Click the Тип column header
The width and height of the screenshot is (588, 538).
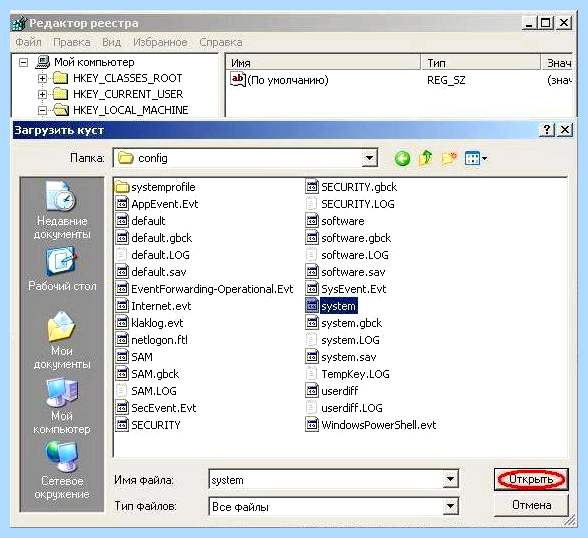[481, 63]
